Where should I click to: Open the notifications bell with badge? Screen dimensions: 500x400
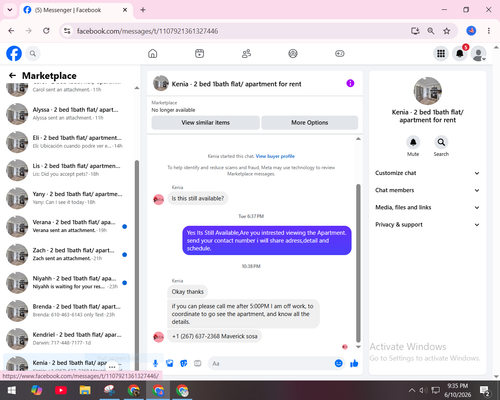tap(460, 53)
